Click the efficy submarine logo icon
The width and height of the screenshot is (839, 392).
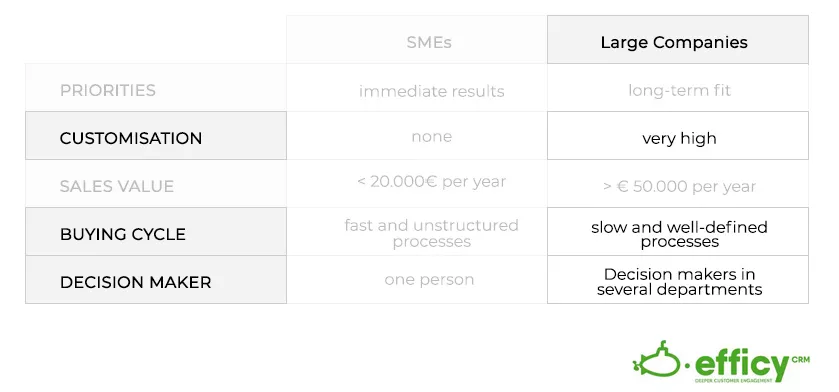[x=657, y=359]
